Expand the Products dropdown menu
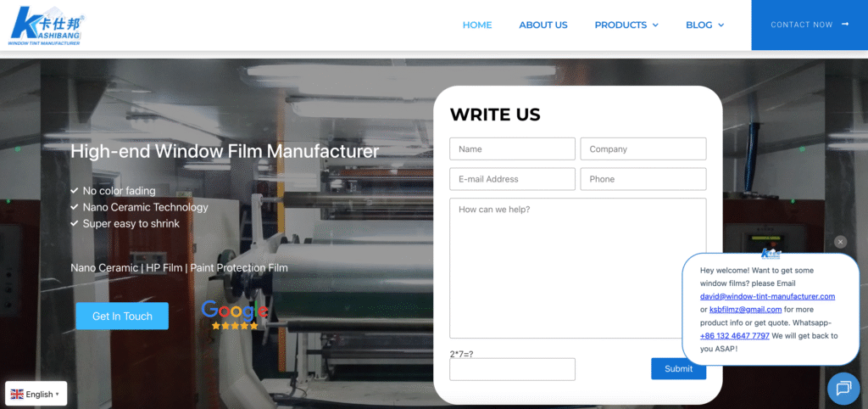Image resolution: width=868 pixels, height=409 pixels. pyautogui.click(x=626, y=25)
